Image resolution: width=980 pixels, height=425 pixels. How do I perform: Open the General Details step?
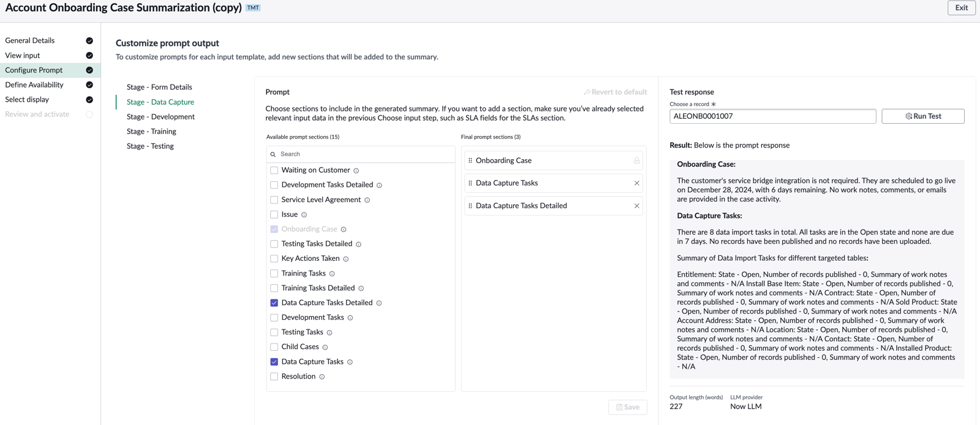pos(30,40)
